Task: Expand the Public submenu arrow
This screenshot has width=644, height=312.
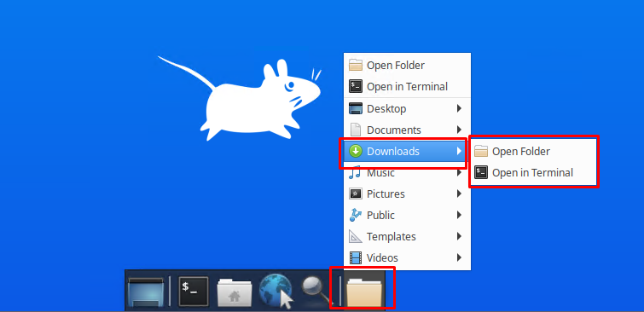Action: click(x=459, y=215)
